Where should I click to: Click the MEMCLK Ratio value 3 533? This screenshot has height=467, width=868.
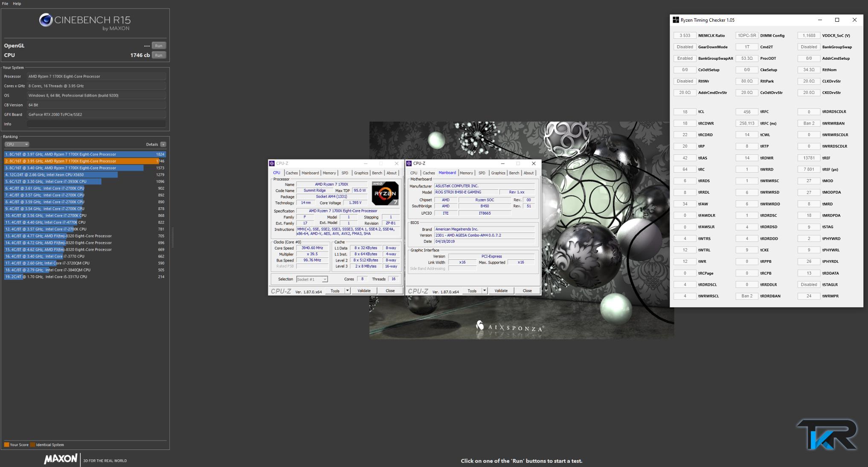[685, 35]
